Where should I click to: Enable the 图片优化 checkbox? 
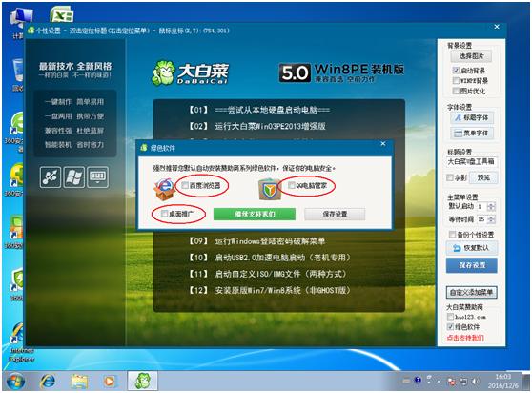456,91
